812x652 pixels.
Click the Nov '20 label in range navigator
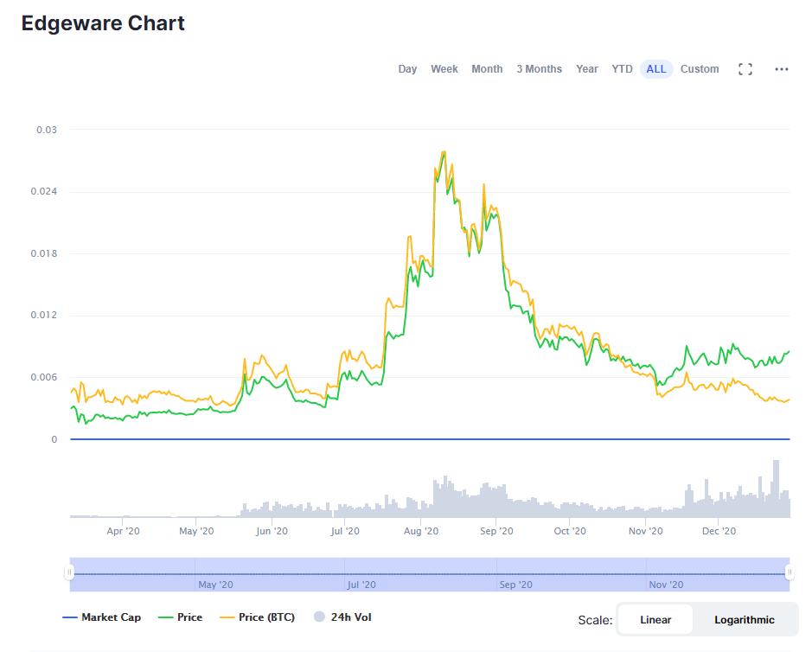[x=666, y=585]
